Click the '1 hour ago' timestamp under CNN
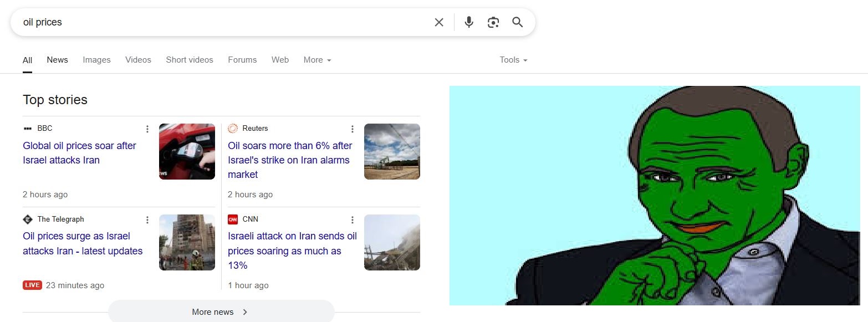The width and height of the screenshot is (868, 322). [x=248, y=285]
